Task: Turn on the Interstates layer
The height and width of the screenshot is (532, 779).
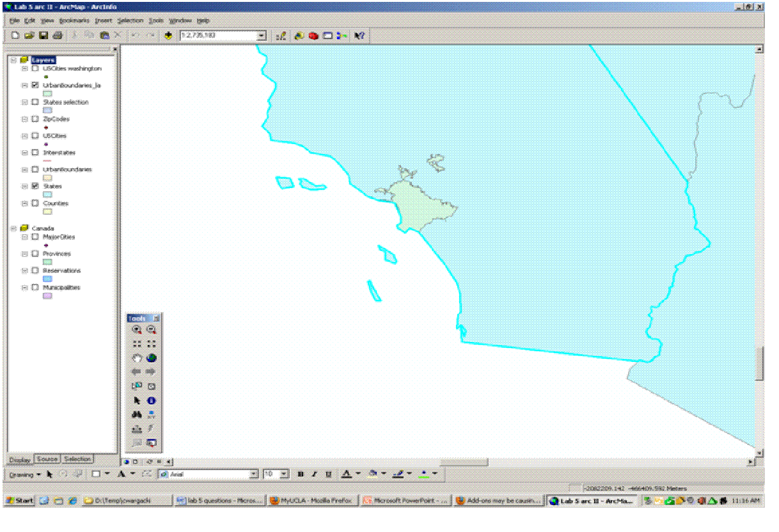Action: click(x=35, y=152)
